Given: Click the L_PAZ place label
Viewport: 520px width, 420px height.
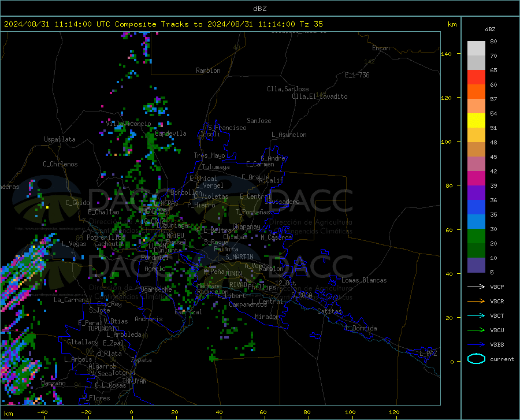Looking at the screenshot, I should tap(429, 354).
